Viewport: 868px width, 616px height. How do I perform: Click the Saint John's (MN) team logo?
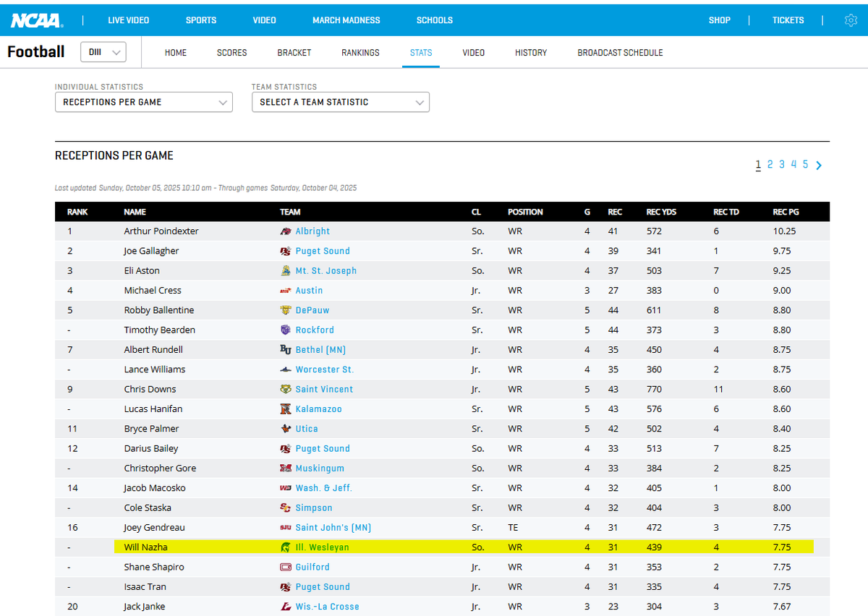tap(286, 528)
